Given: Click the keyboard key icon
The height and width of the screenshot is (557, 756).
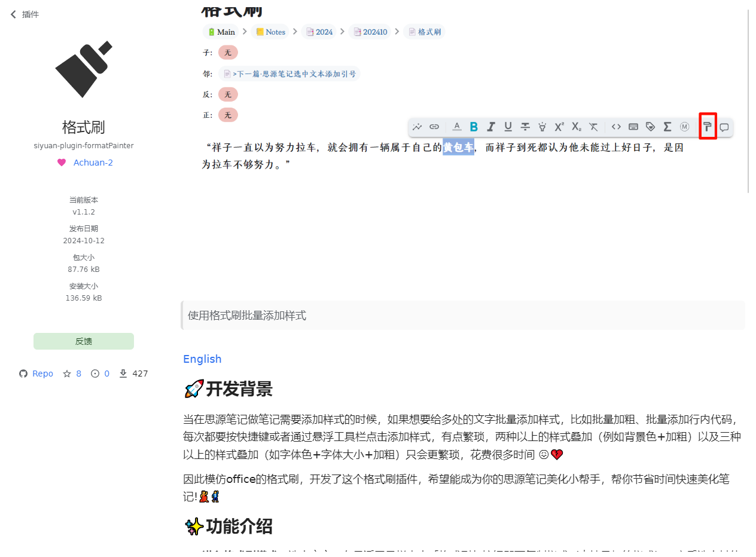Looking at the screenshot, I should (x=633, y=127).
